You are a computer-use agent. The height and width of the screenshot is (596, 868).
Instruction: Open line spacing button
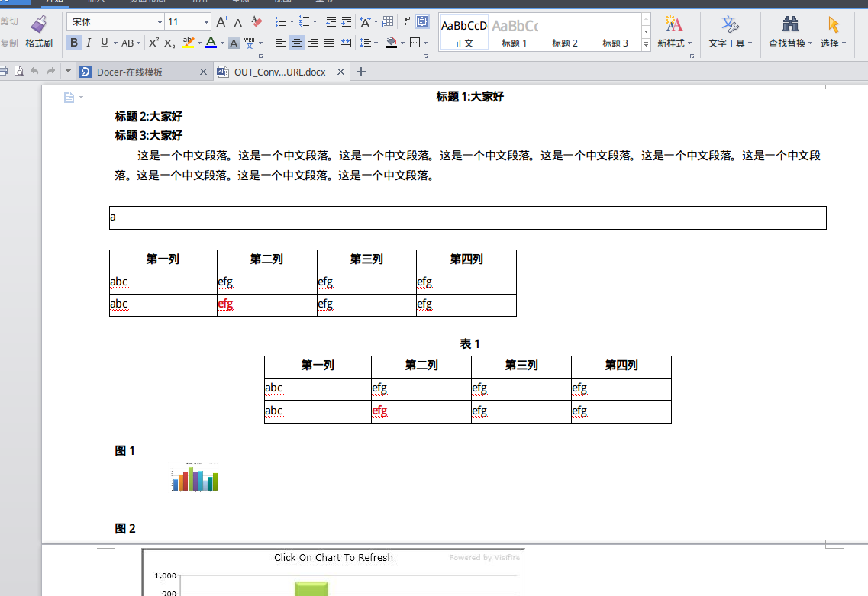coord(365,43)
